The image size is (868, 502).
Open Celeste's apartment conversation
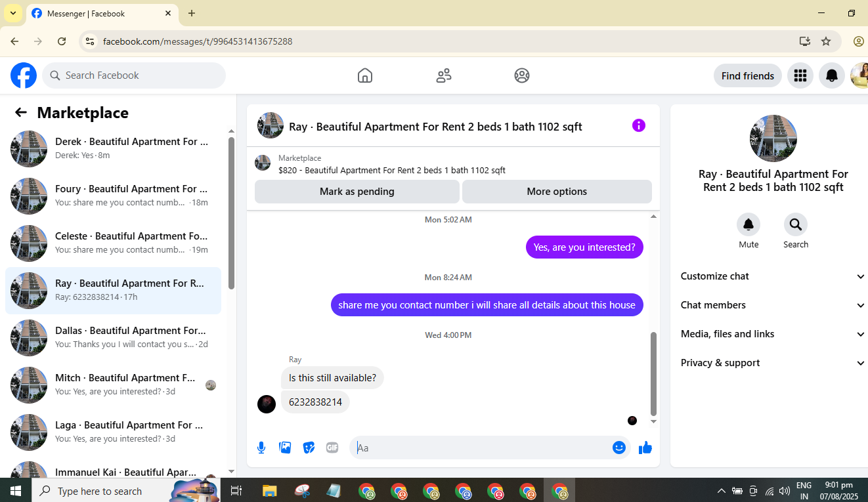coord(113,243)
